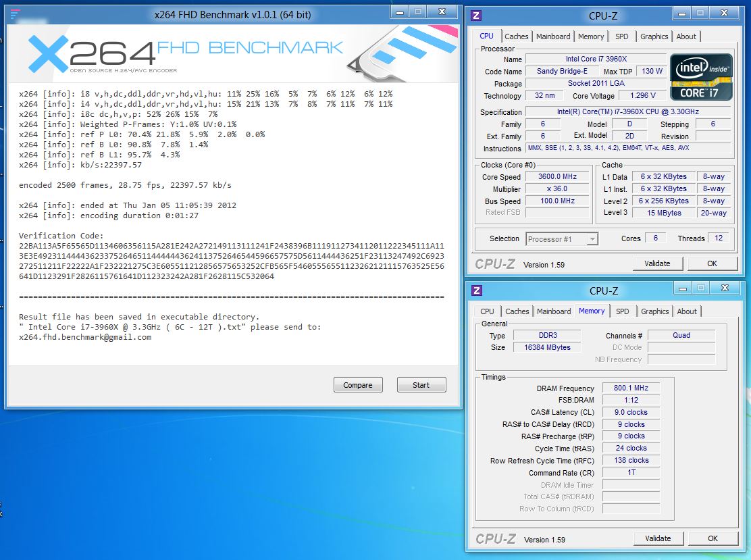Click the x264 Benchmark title bar icon

[15, 14]
